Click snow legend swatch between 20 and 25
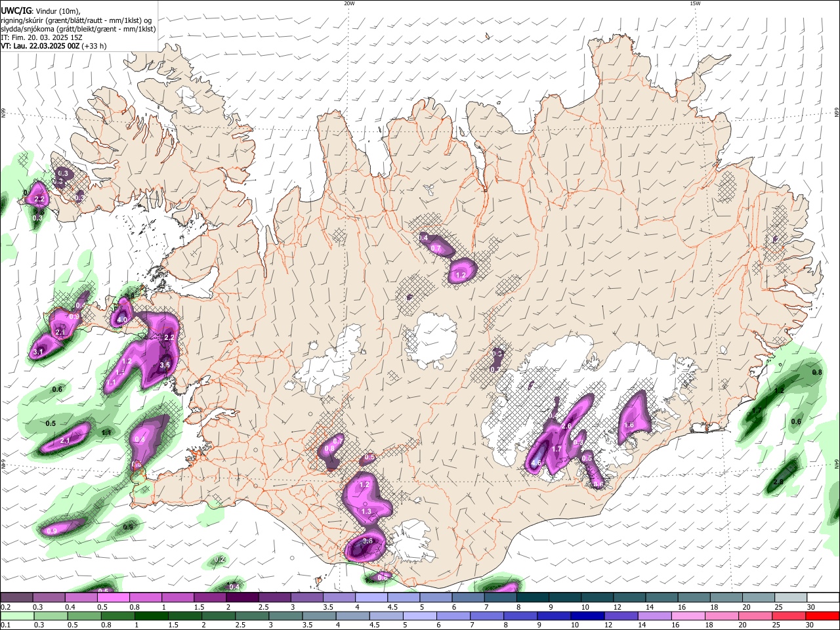This screenshot has height=630, width=840. click(x=759, y=598)
